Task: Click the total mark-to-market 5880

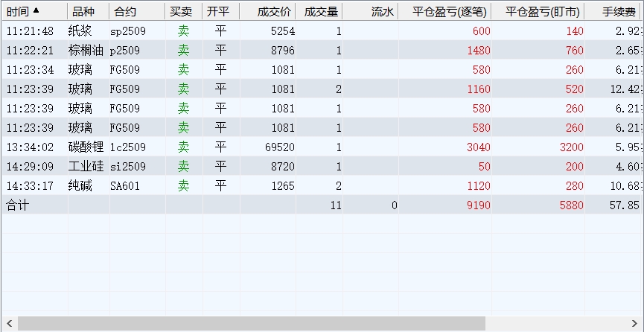Action: pyautogui.click(x=572, y=205)
